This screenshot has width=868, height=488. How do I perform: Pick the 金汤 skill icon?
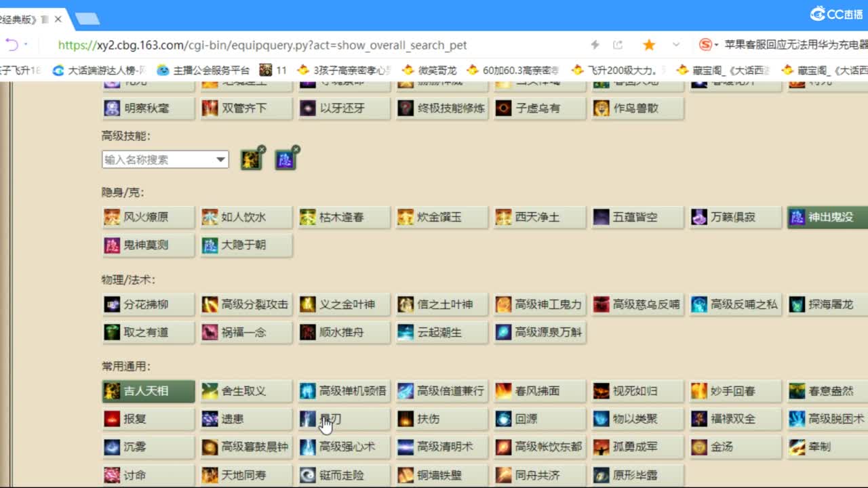[699, 447]
